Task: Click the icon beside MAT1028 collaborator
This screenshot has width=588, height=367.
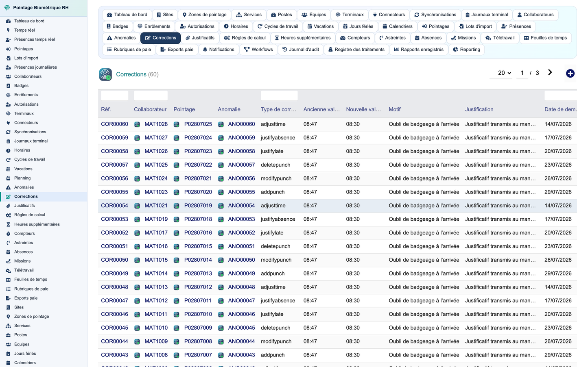Action: 137,124
